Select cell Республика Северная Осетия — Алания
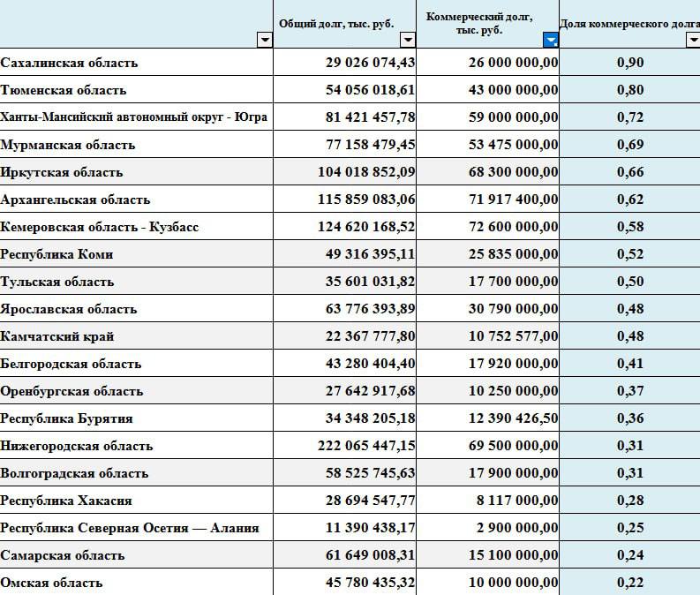The height and width of the screenshot is (595, 700). [x=136, y=528]
